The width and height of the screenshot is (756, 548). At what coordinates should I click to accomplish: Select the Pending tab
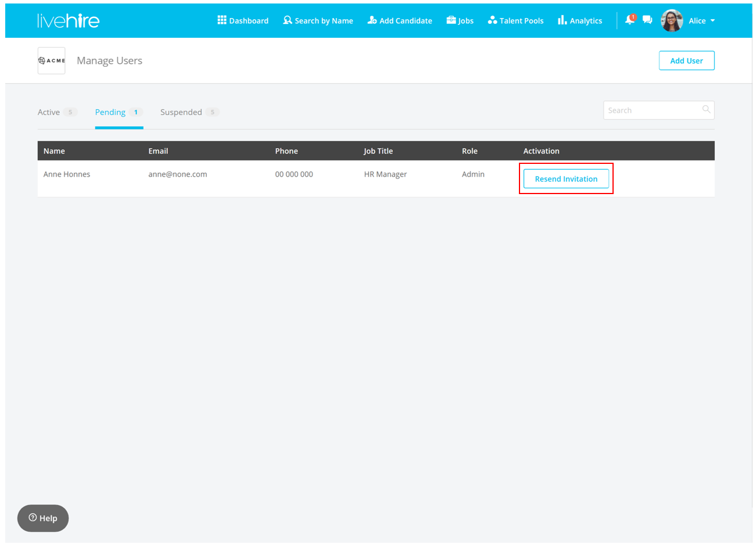point(110,112)
